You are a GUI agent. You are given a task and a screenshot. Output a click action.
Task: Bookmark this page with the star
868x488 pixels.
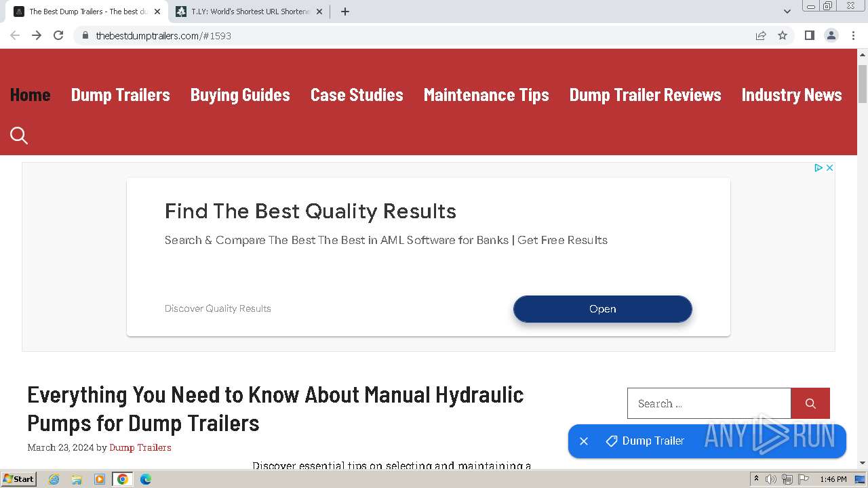(x=783, y=35)
